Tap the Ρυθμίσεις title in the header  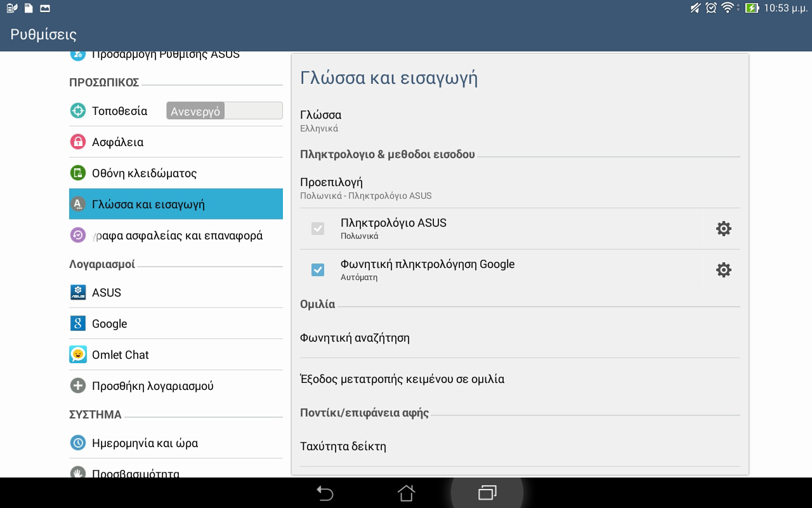tap(43, 34)
